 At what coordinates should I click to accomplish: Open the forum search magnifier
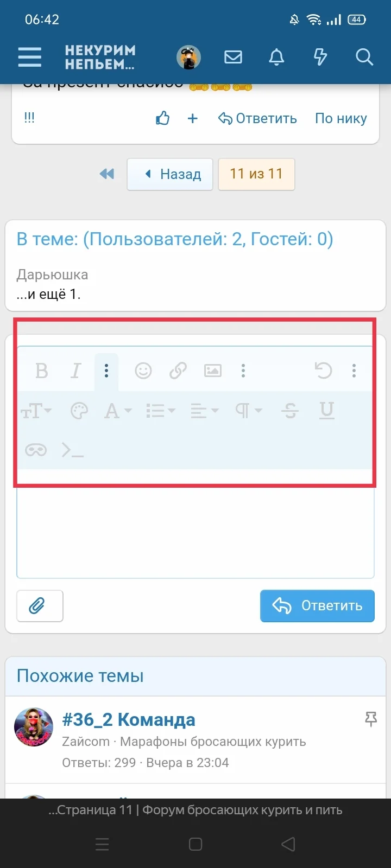(x=364, y=57)
